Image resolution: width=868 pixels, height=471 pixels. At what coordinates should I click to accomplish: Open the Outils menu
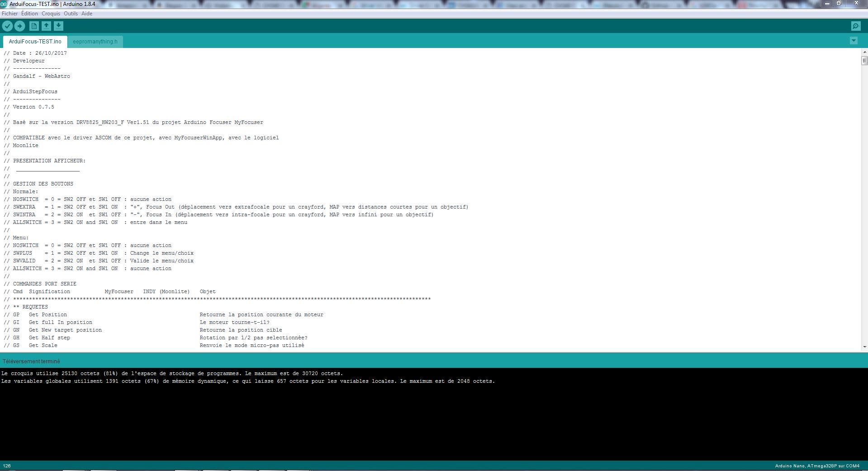(71, 14)
